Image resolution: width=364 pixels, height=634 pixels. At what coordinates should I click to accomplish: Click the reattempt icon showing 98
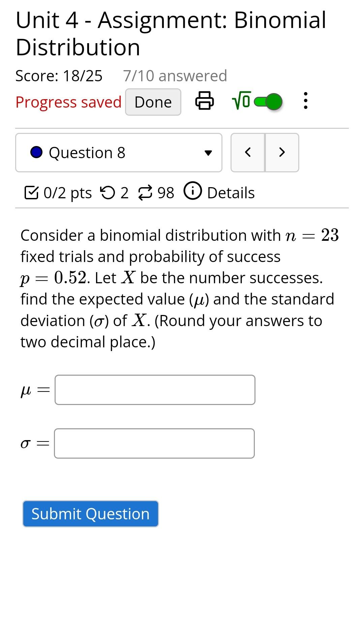click(x=146, y=192)
